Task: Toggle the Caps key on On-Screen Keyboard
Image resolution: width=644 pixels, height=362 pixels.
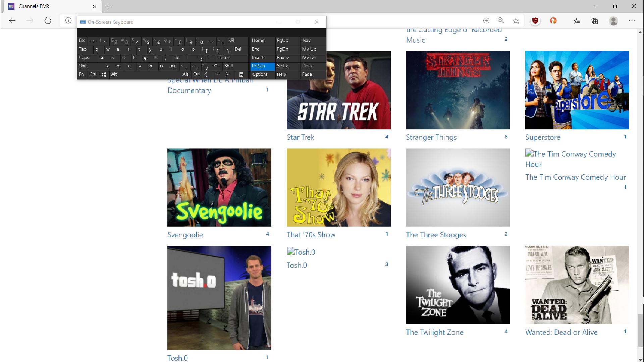Action: (84, 58)
